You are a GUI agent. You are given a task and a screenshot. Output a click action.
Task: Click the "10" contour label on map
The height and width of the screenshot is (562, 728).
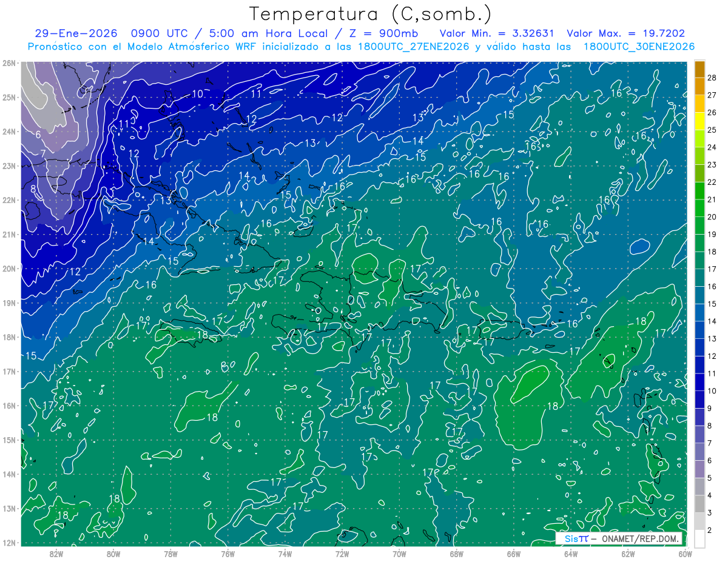(198, 93)
